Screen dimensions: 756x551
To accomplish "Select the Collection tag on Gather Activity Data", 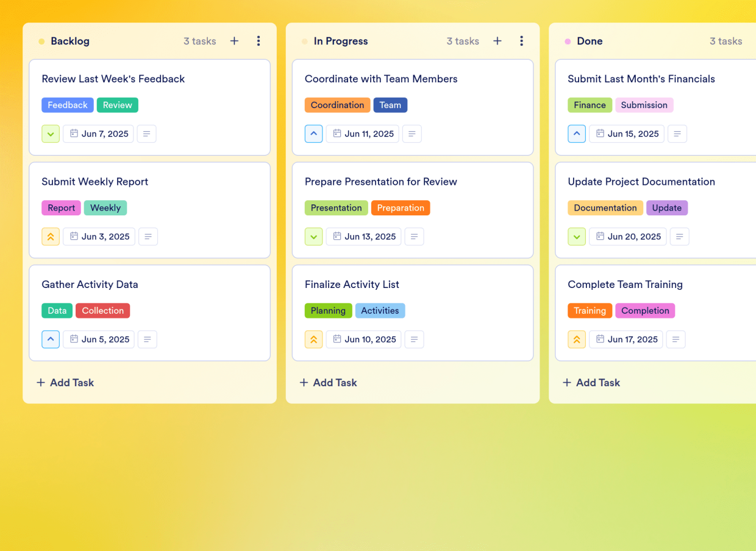I will tap(102, 311).
